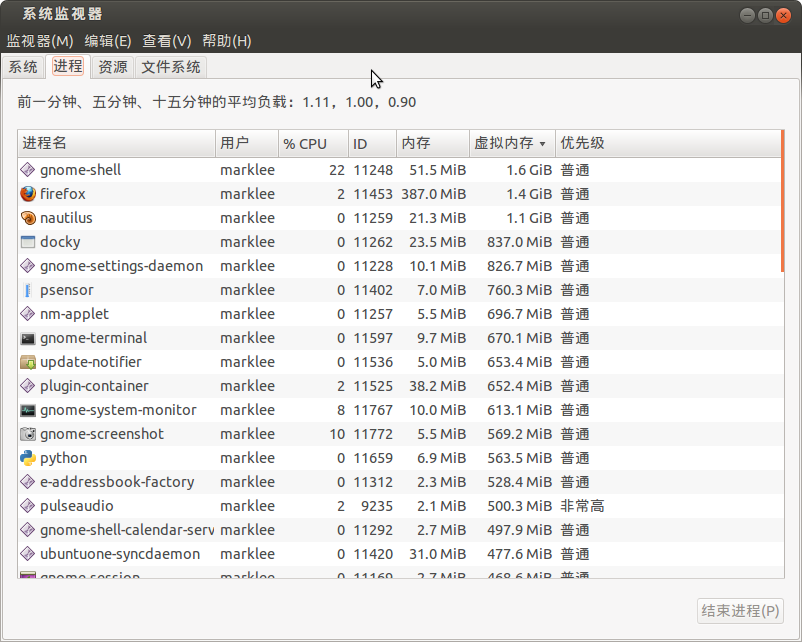
Task: Click the psensor thermometer icon
Action: click(28, 290)
